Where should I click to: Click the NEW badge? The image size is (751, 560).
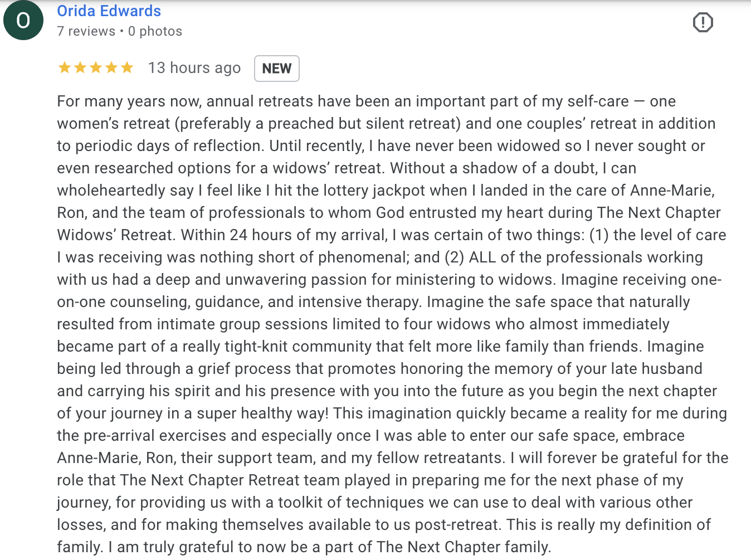[277, 69]
